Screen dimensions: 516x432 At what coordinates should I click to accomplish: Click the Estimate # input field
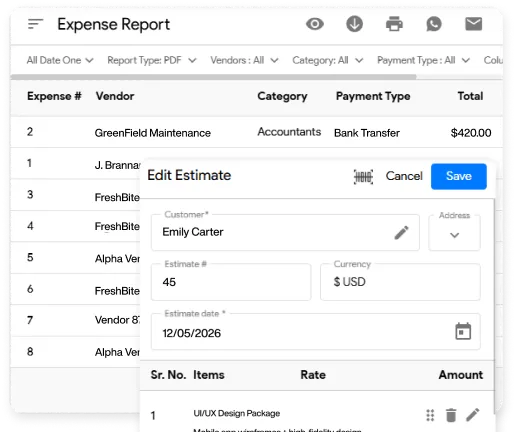click(231, 282)
